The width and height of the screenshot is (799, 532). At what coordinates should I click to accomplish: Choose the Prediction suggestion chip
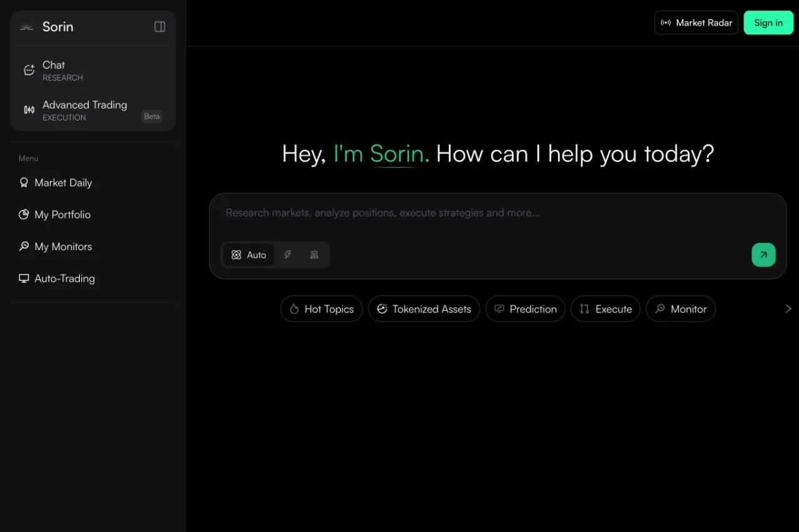[x=525, y=309]
